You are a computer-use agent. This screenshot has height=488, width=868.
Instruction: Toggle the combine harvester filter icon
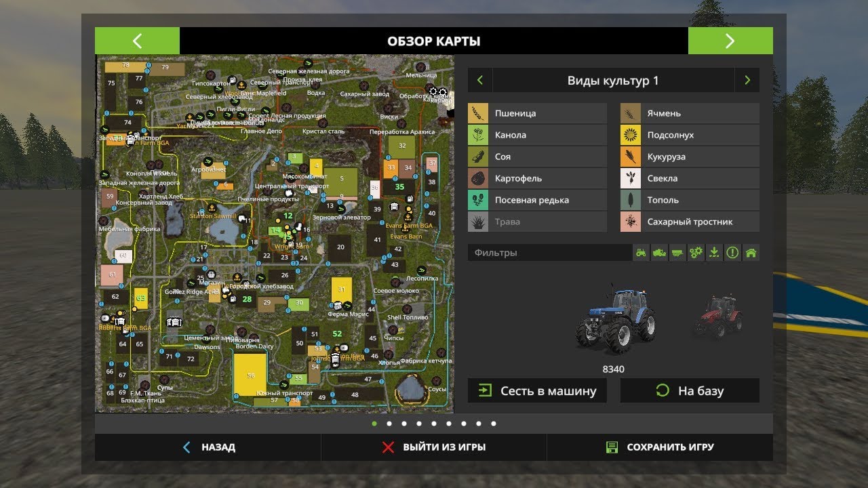point(659,253)
